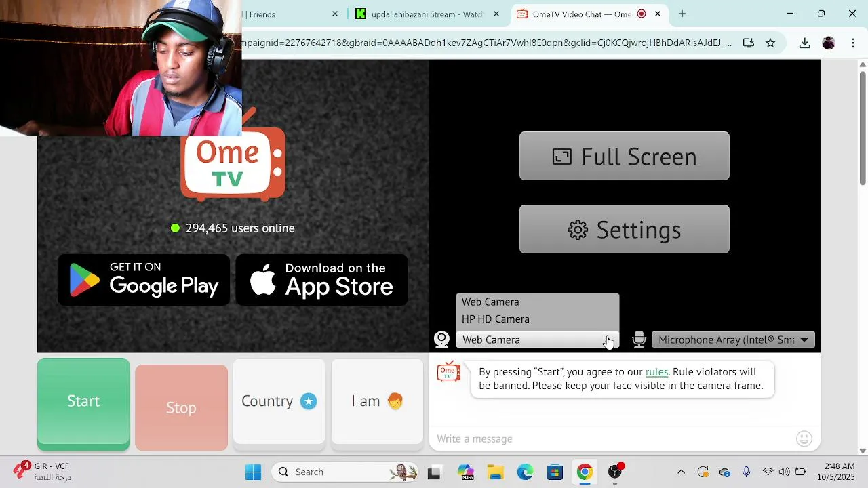Open the Country selector
Screen dimensions: 868x488
pos(279,401)
